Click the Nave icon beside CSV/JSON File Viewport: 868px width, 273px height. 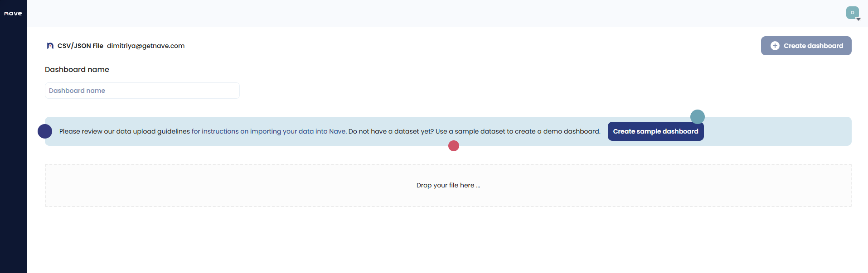click(50, 46)
